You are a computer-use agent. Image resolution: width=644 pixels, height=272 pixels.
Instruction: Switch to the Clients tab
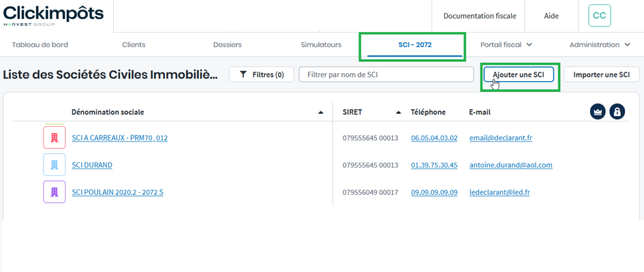point(133,45)
